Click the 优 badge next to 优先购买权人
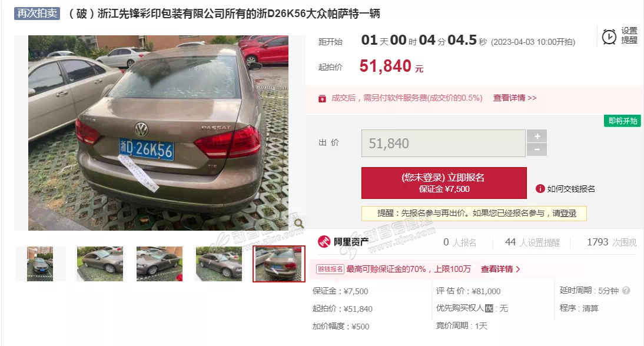The image size is (644, 346). 489,308
